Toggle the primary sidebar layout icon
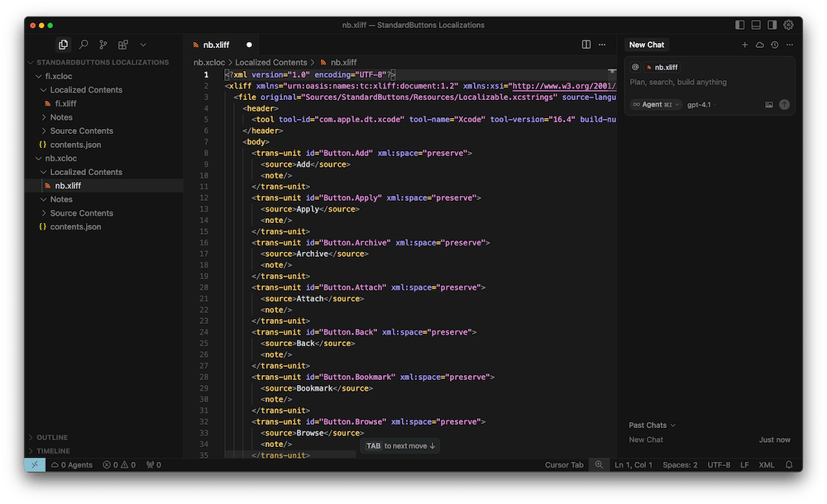This screenshot has height=504, width=827. [740, 25]
